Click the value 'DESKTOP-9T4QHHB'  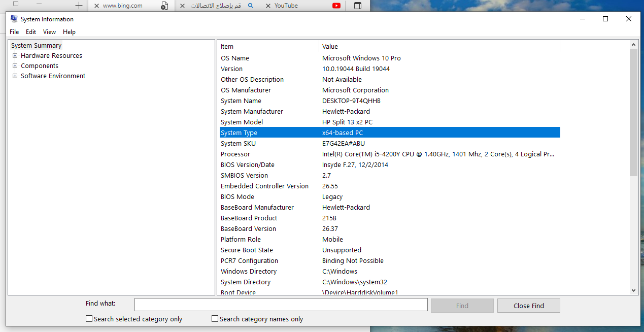point(351,101)
